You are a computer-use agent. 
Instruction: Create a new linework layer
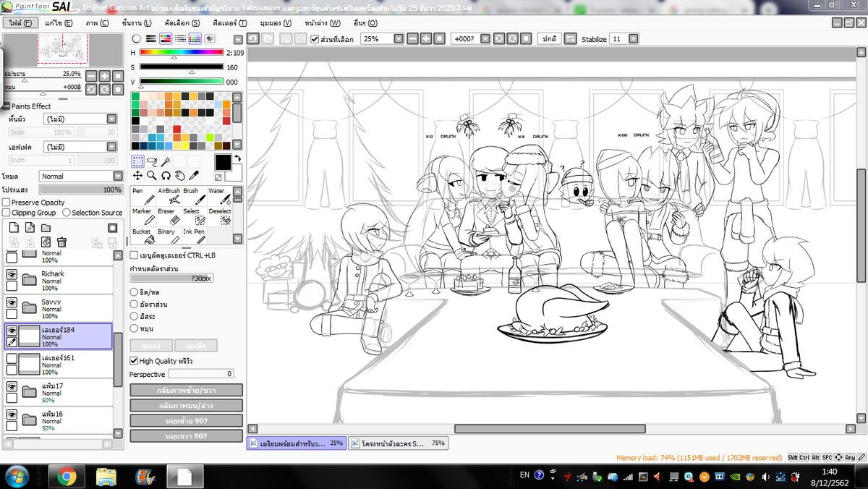(29, 227)
